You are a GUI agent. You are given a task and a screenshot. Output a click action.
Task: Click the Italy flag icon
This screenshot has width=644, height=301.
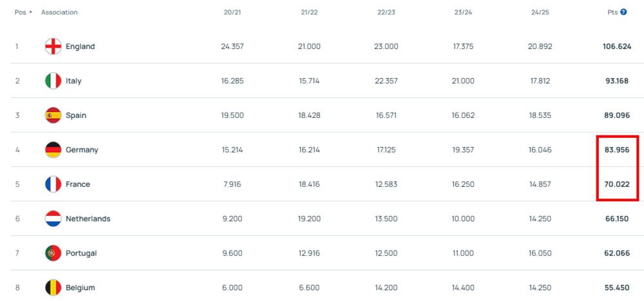click(x=53, y=81)
